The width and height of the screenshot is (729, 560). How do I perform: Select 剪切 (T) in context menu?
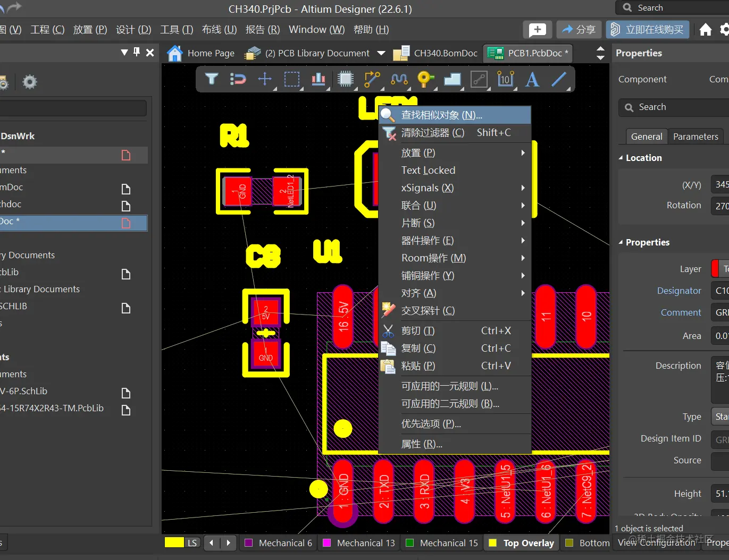pos(455,331)
